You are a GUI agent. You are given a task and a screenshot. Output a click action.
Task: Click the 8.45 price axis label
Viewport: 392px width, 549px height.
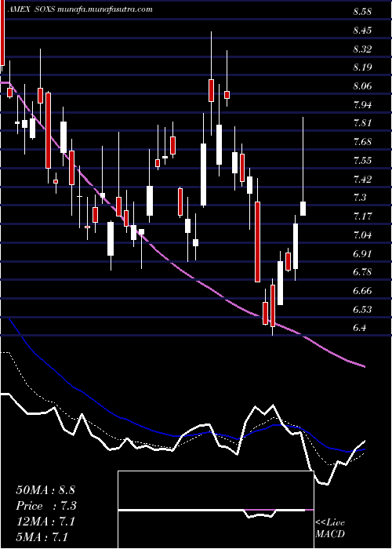click(362, 31)
